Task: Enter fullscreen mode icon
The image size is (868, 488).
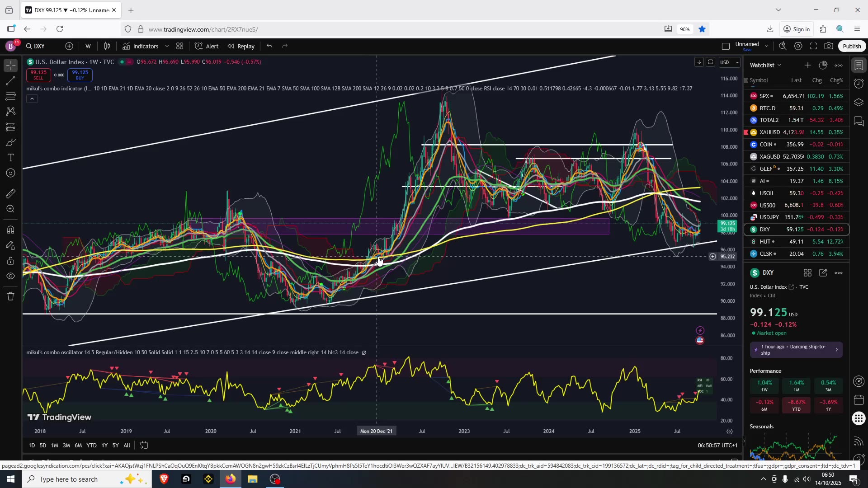Action: click(813, 46)
